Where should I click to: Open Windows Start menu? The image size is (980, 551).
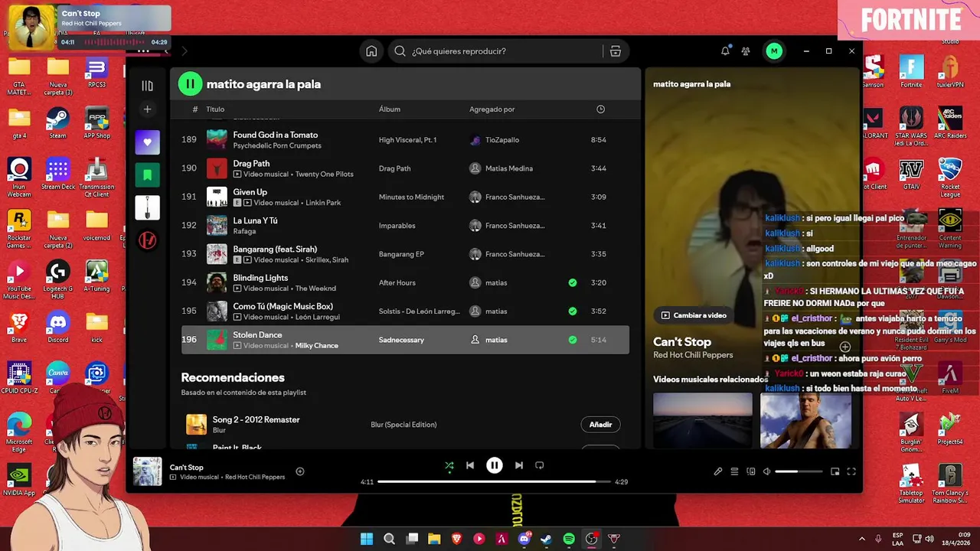coord(367,539)
